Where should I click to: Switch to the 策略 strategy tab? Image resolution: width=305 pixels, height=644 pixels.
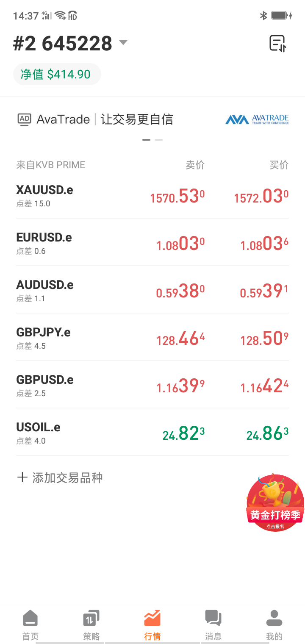point(91,625)
